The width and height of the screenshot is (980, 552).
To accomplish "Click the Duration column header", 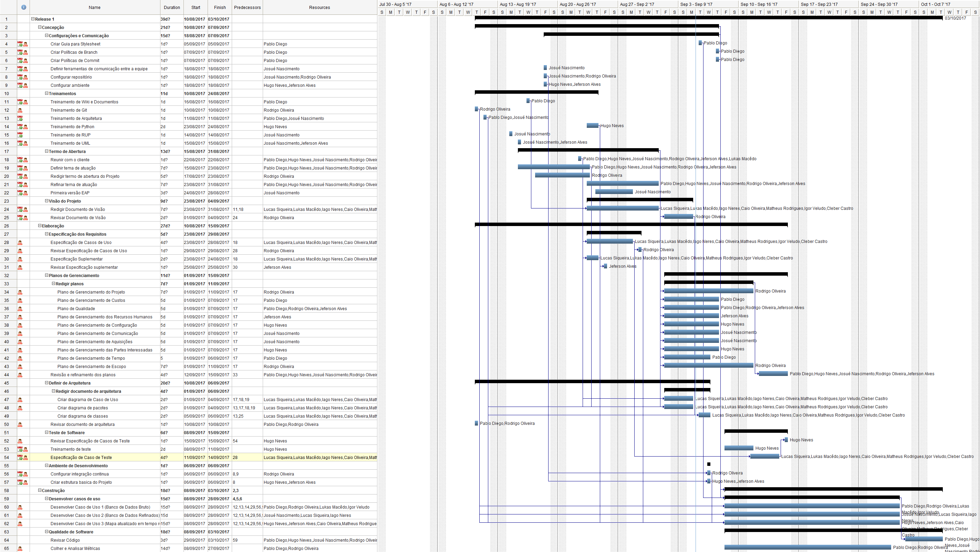I will tap(171, 7).
